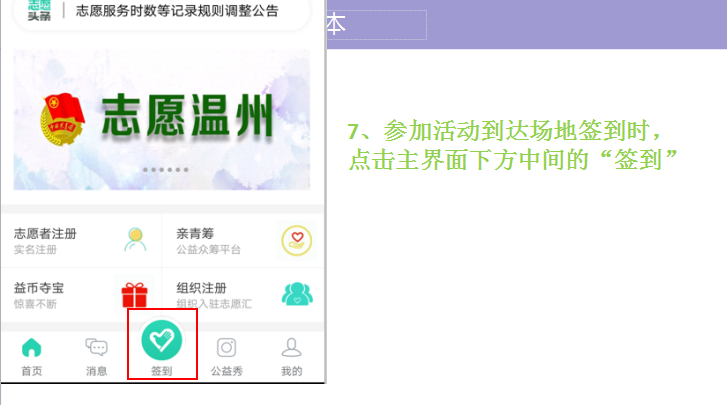727x405 pixels.
Task: Click the 志愿者注册 person icon
Action: (135, 240)
